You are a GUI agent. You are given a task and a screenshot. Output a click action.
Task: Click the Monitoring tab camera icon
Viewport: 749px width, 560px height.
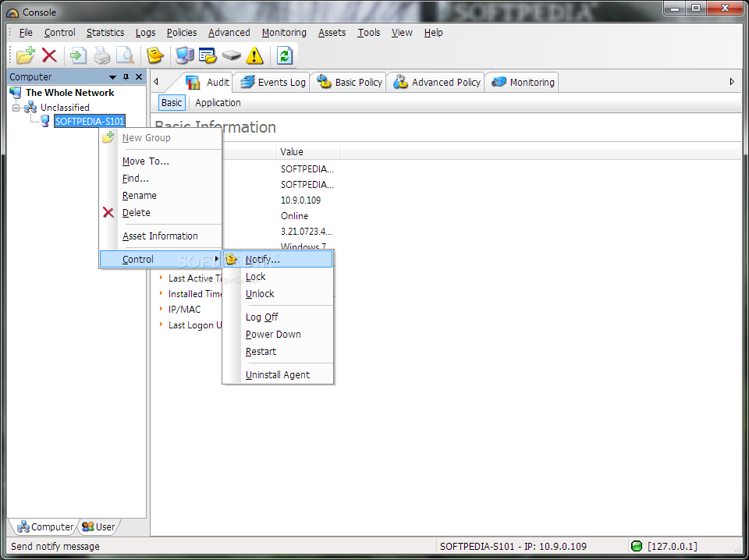499,82
